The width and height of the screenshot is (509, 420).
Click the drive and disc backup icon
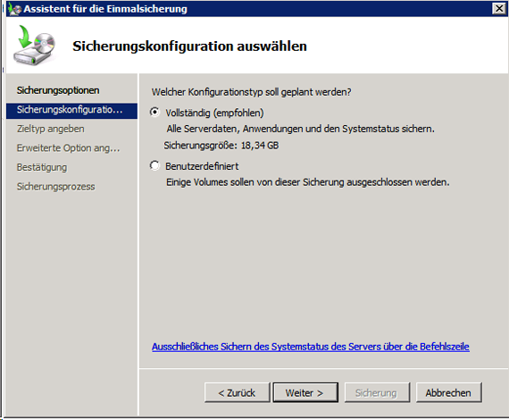[x=35, y=46]
